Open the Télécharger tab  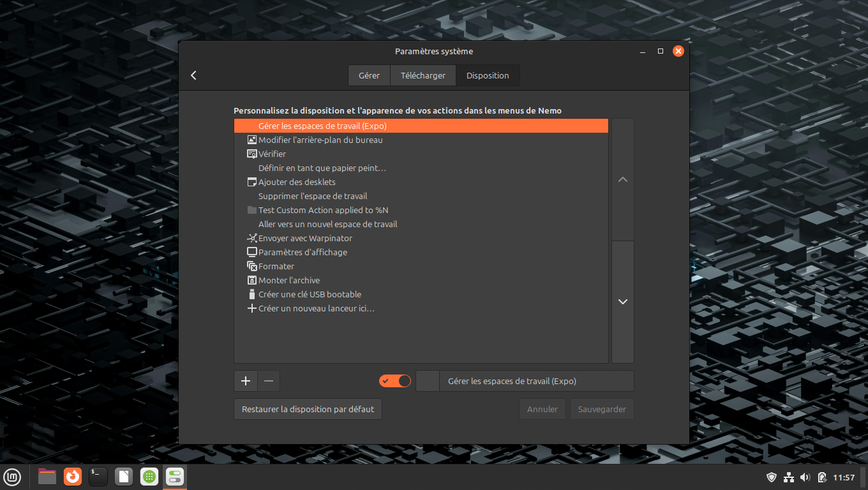coord(423,75)
